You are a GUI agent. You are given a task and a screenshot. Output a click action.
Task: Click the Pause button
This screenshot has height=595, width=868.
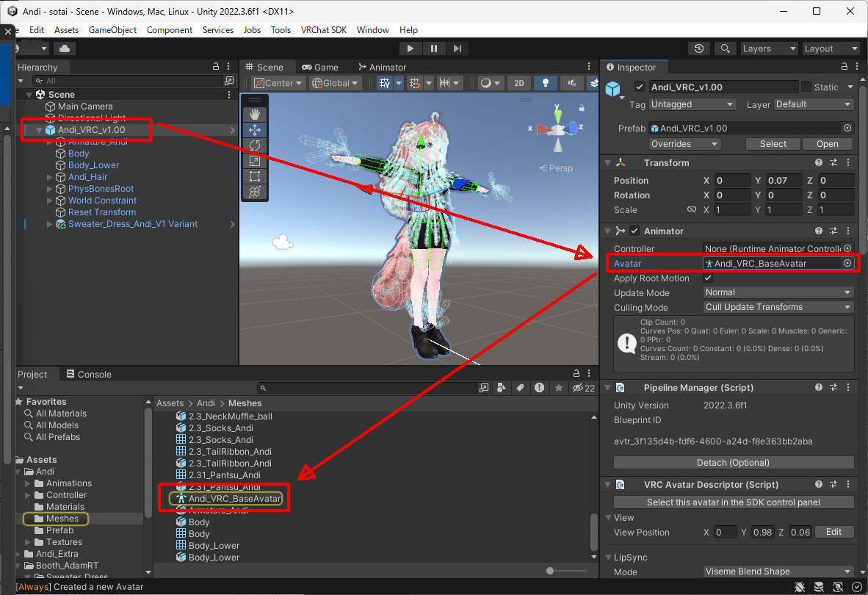pos(434,48)
